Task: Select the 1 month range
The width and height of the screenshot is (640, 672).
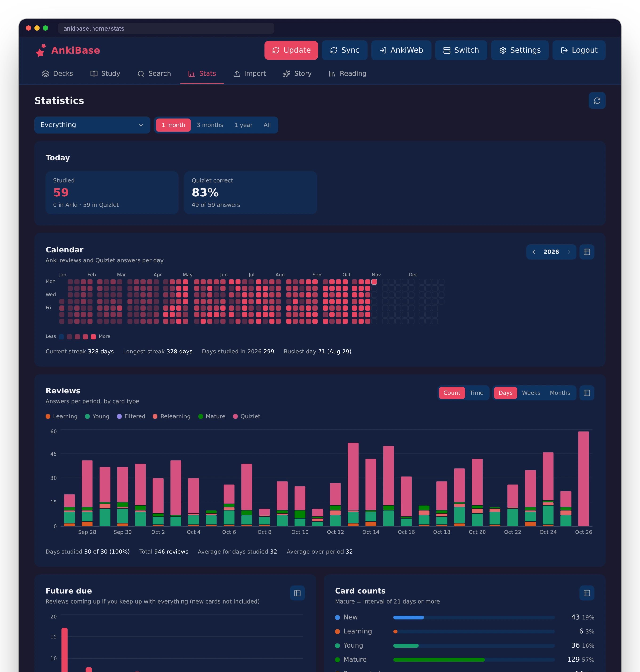Action: click(x=173, y=125)
